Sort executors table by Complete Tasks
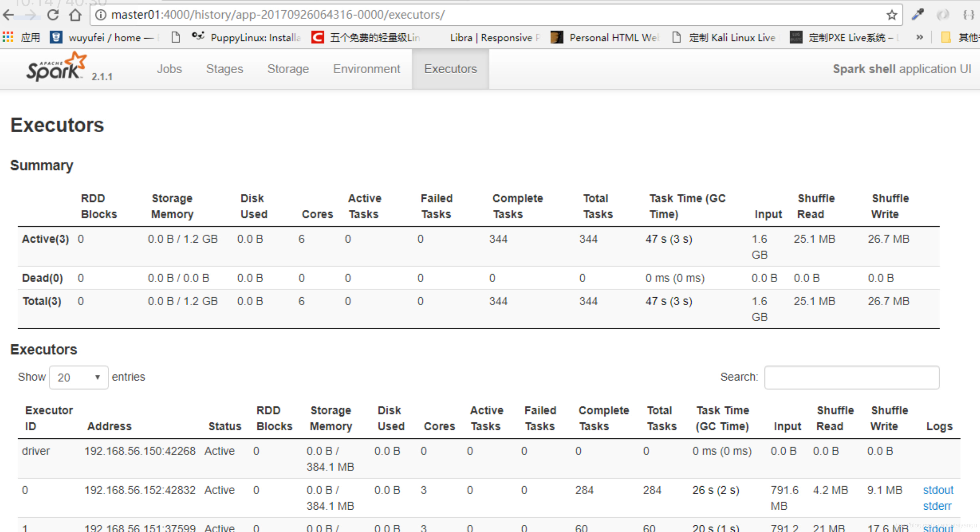This screenshot has width=980, height=532. click(604, 418)
